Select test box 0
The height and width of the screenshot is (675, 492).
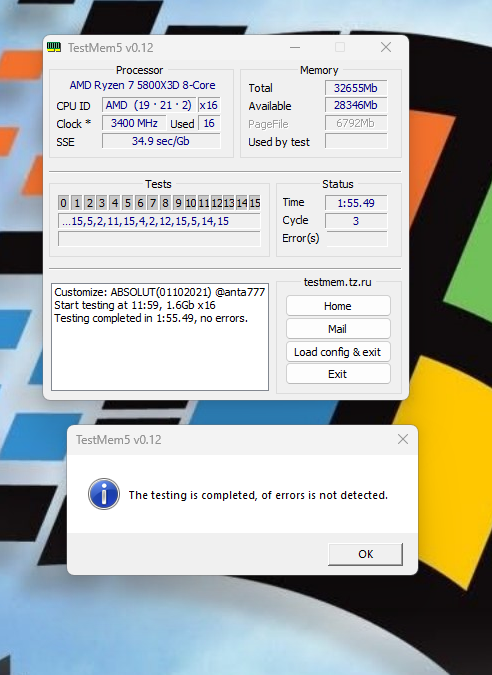pos(63,203)
